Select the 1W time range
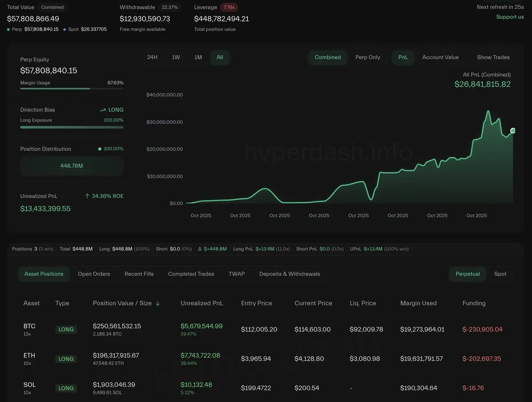This screenshot has width=532, height=402. (176, 57)
